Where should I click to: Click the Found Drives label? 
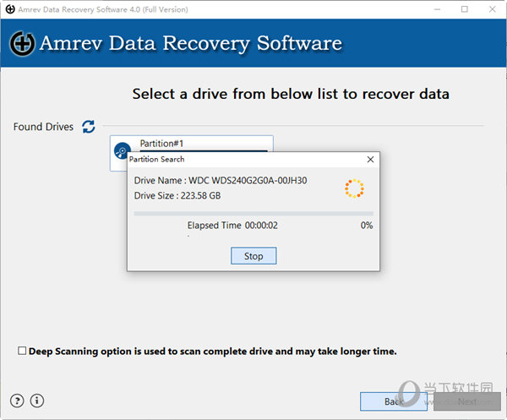[43, 127]
